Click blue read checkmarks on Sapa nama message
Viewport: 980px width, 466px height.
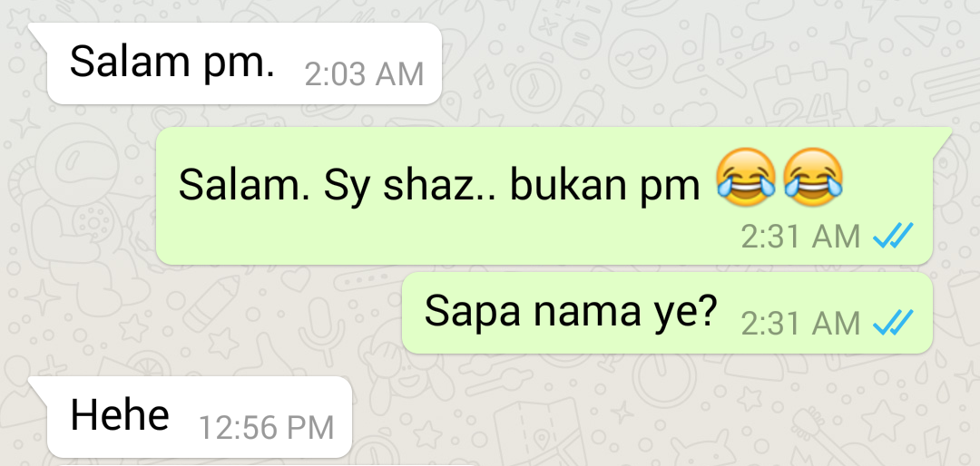[893, 323]
